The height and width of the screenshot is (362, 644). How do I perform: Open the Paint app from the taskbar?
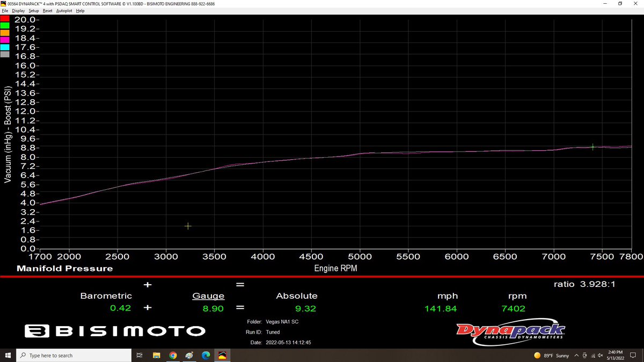tap(189, 355)
